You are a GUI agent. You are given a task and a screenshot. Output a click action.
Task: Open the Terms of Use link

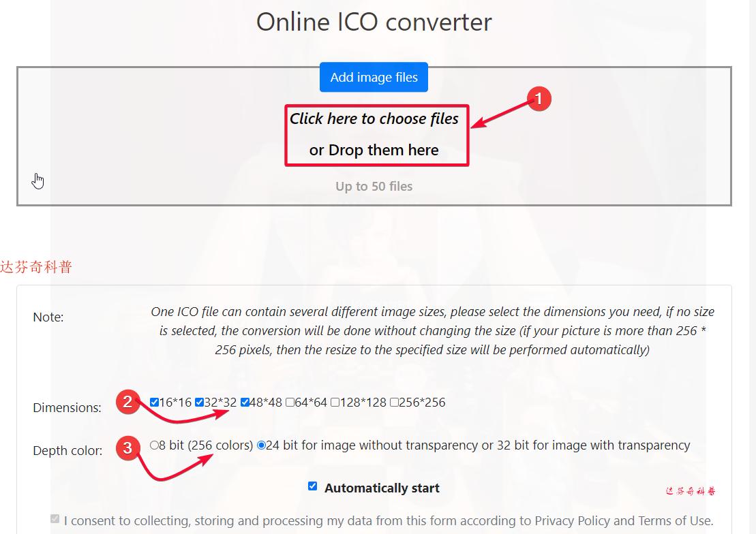click(676, 520)
